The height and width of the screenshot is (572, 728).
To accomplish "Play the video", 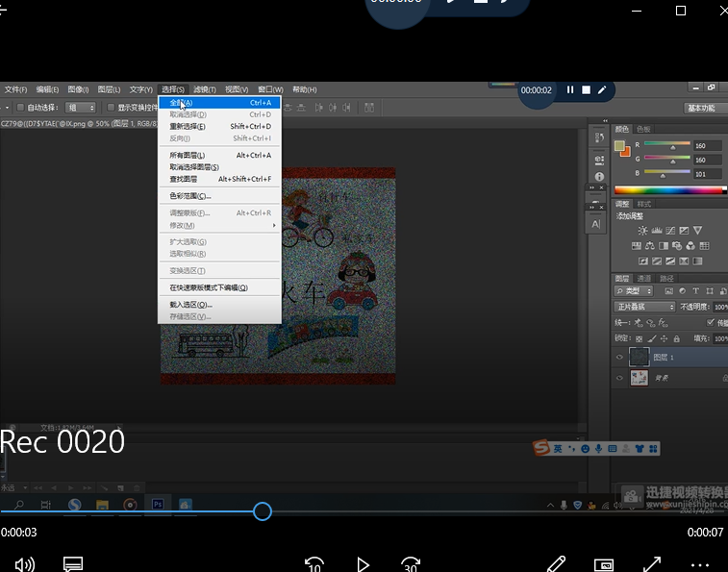I will [x=363, y=564].
